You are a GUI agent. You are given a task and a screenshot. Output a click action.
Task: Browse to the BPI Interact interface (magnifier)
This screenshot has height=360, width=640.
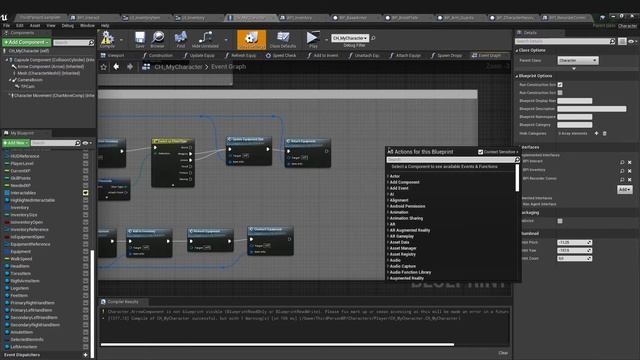622,162
